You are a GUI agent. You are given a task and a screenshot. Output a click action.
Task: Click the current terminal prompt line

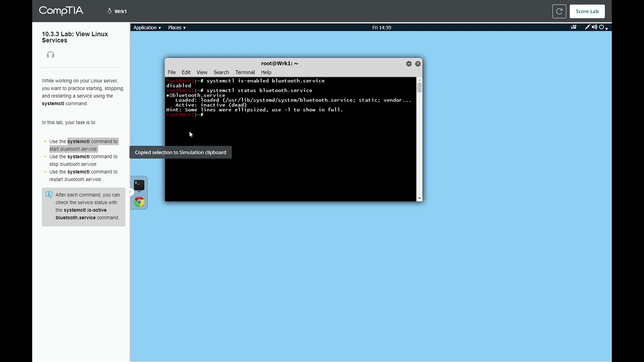click(x=185, y=115)
